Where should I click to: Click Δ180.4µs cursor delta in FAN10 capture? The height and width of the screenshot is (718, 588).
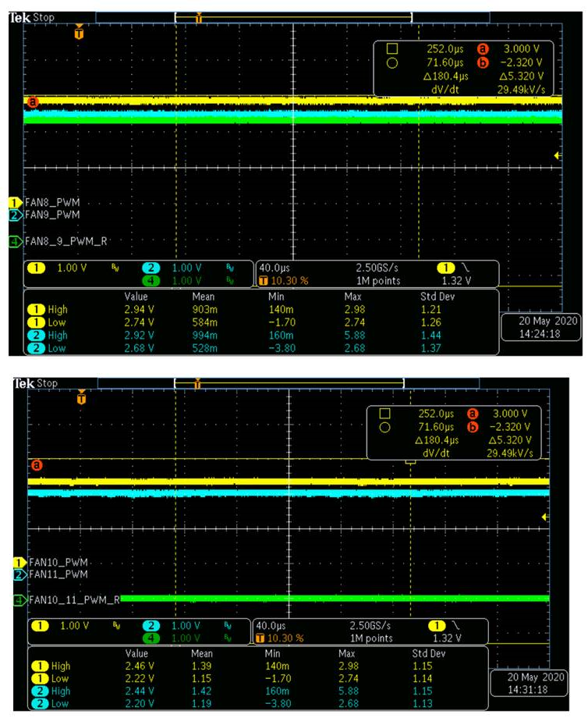click(437, 440)
